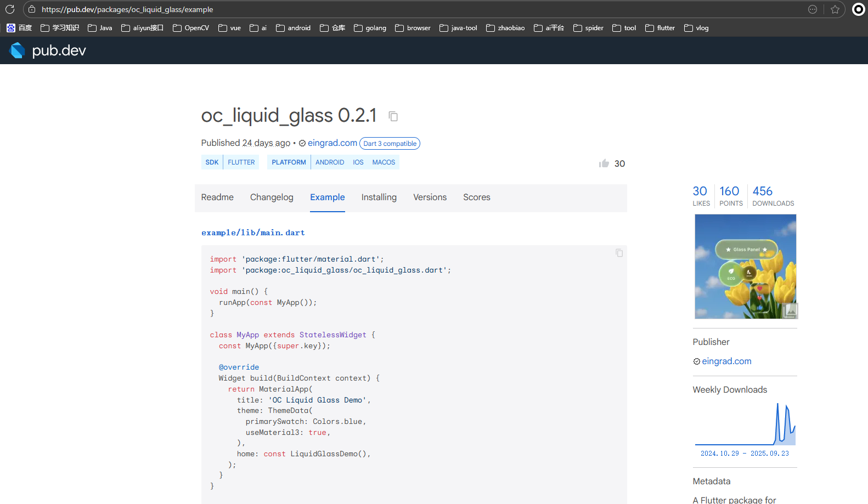Click the pub.dev Dart logo

18,50
